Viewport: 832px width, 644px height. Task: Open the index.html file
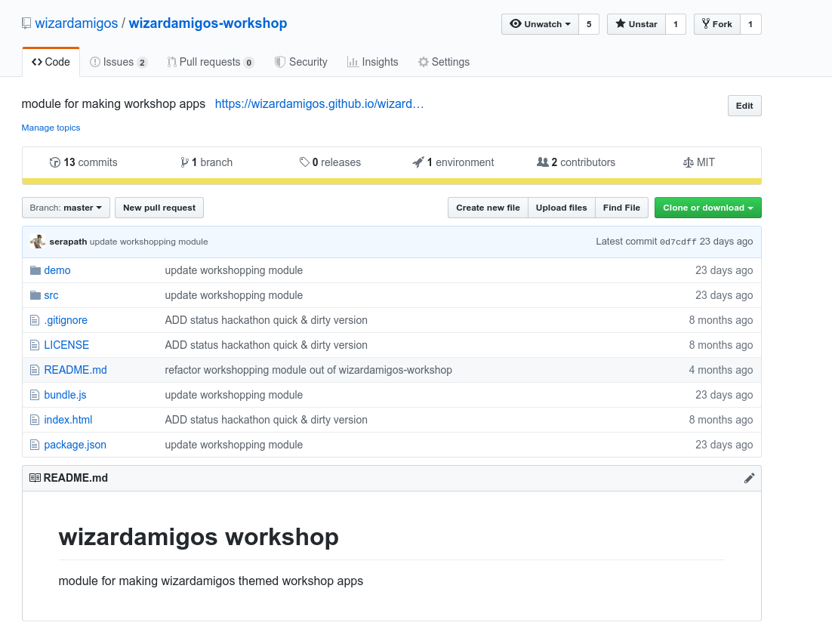[x=68, y=420]
